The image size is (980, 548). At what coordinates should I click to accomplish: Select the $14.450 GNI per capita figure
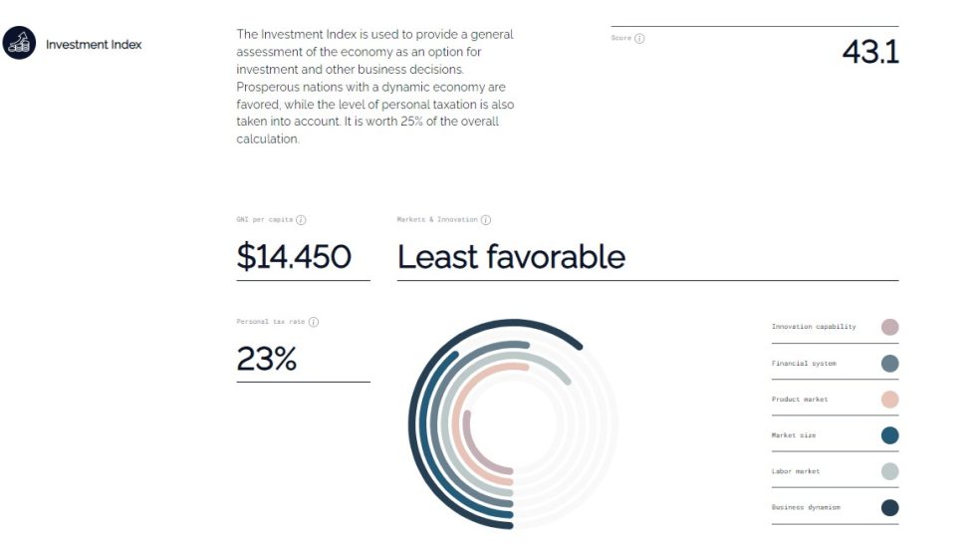[294, 257]
